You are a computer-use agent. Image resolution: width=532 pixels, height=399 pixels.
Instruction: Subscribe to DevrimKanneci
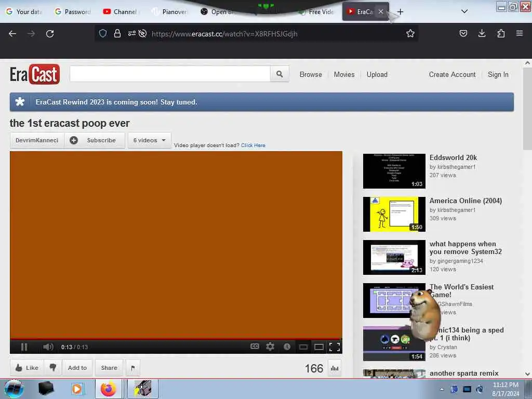95,140
